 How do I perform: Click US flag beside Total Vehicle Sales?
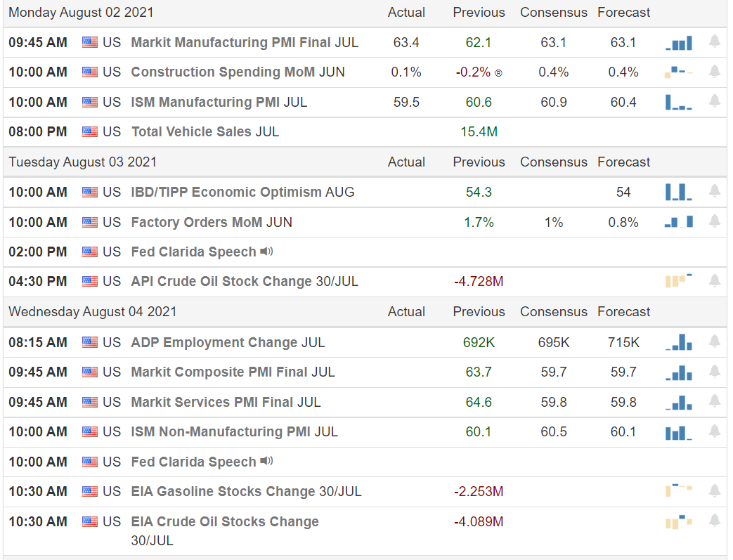click(90, 131)
